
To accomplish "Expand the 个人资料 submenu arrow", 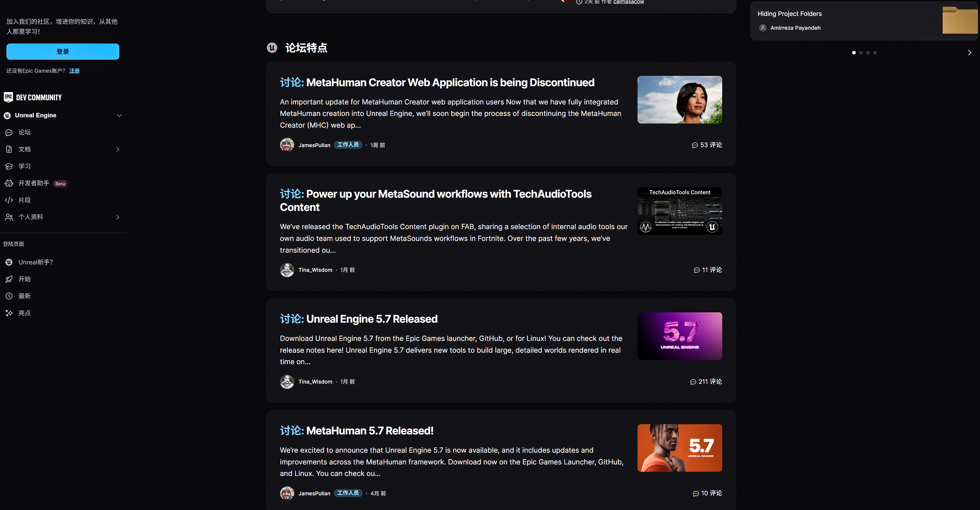I will pyautogui.click(x=118, y=217).
